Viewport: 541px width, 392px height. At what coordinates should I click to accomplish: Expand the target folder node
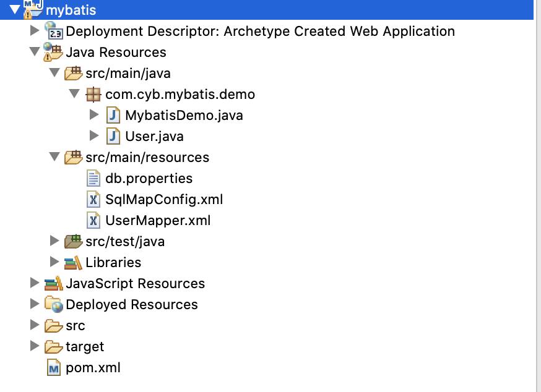(35, 346)
